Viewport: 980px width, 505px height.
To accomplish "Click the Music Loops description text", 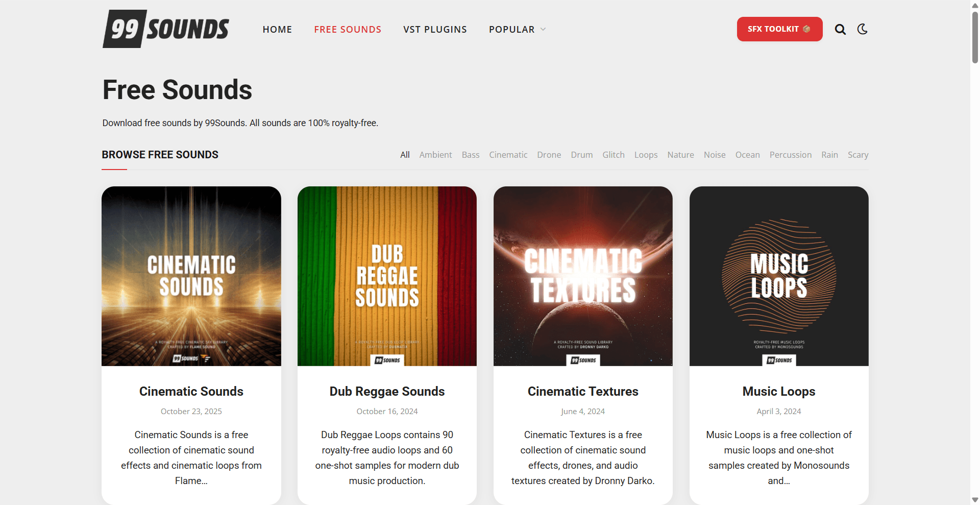I will 779,458.
